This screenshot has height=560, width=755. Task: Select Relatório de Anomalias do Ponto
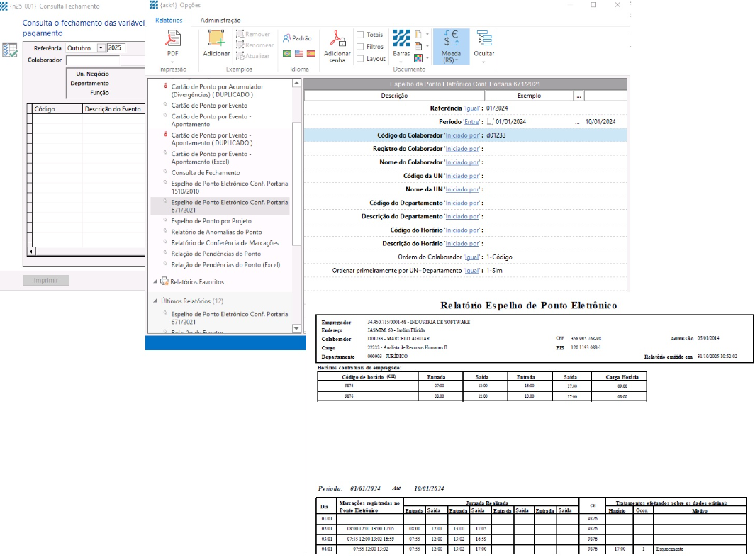(216, 232)
